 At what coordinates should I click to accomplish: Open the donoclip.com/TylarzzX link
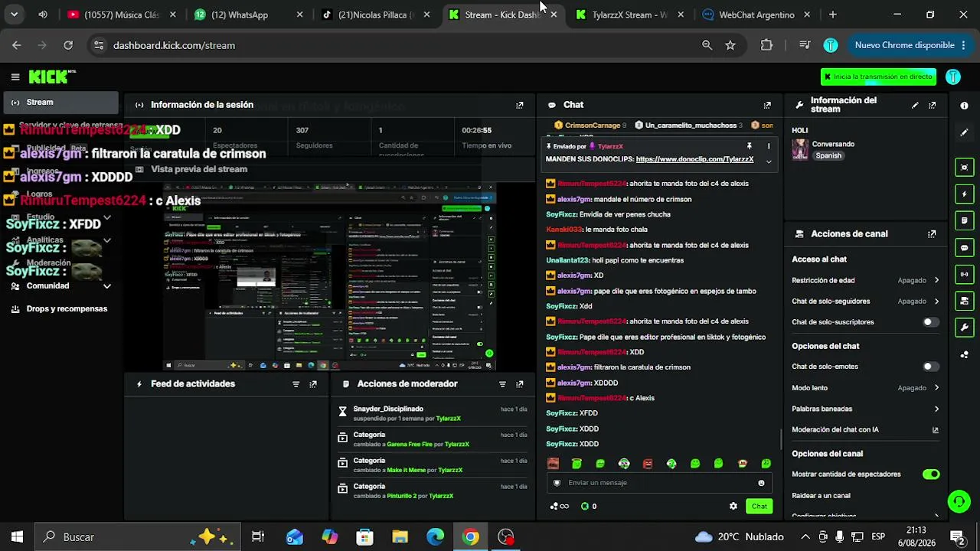[x=695, y=159]
